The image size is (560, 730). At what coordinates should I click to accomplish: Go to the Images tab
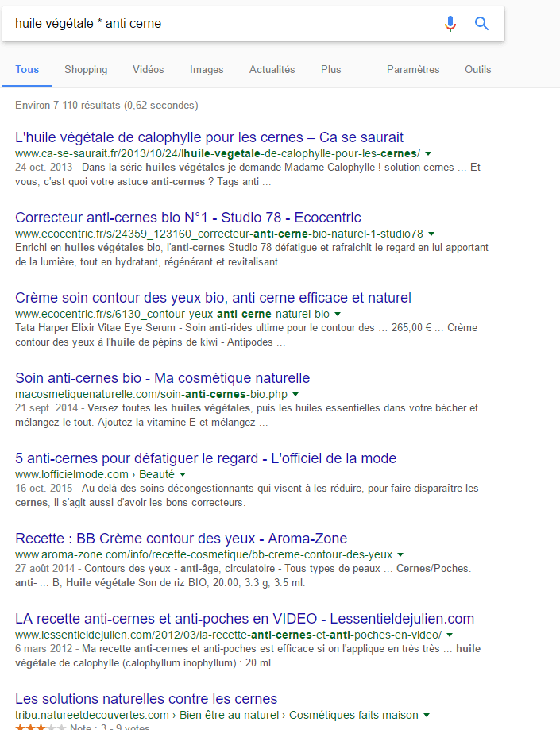pos(207,69)
